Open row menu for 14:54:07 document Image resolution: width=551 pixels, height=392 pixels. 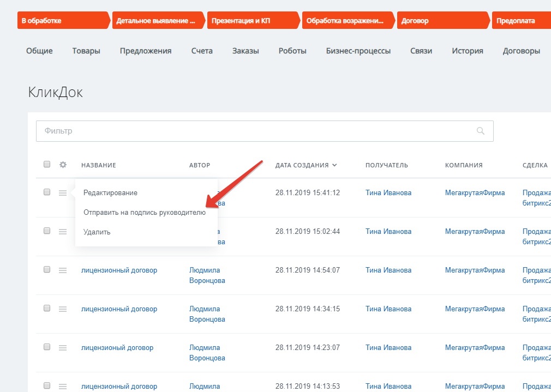[x=63, y=270]
